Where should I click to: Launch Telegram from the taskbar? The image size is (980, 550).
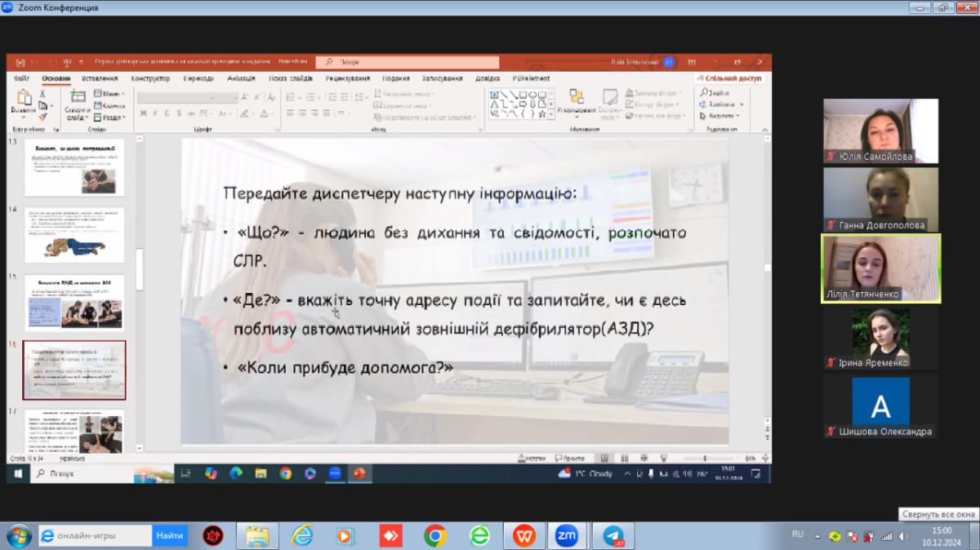(x=613, y=535)
